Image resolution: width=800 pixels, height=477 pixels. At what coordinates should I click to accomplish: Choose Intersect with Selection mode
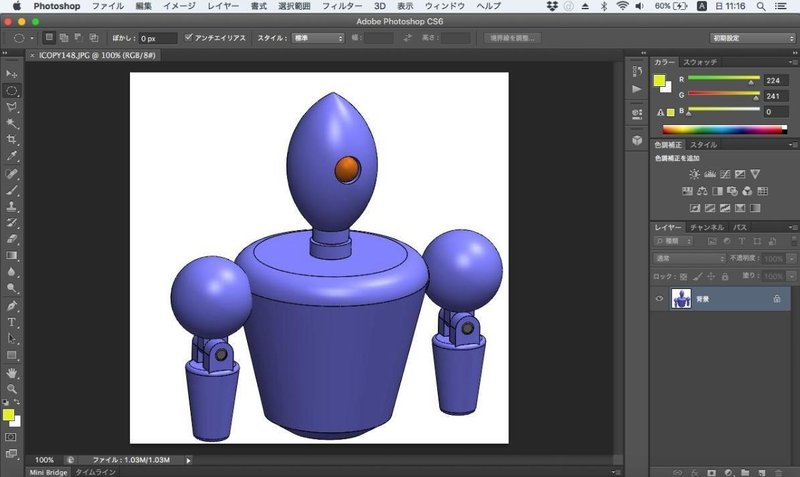tap(94, 37)
